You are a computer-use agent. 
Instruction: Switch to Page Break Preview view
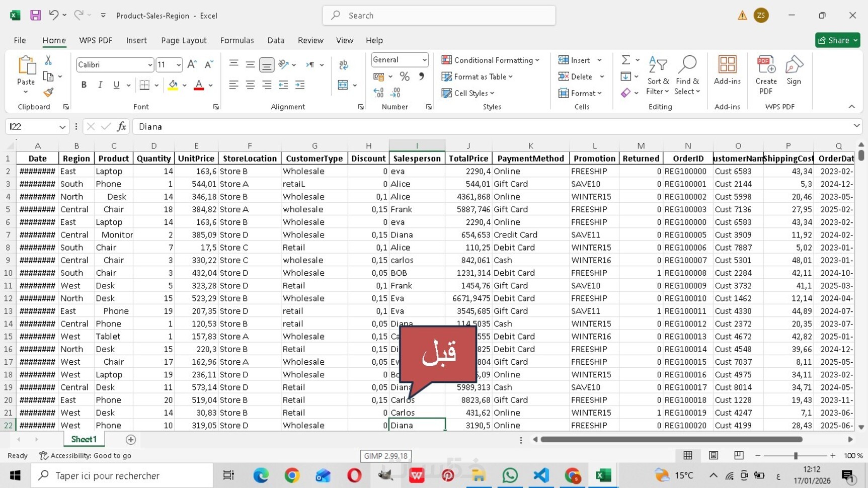pyautogui.click(x=739, y=455)
